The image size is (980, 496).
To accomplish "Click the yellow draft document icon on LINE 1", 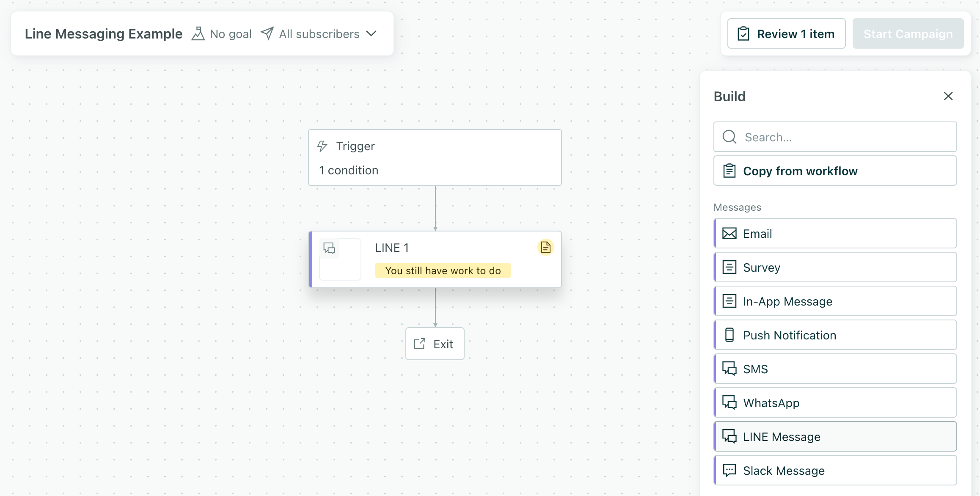I will pyautogui.click(x=545, y=247).
